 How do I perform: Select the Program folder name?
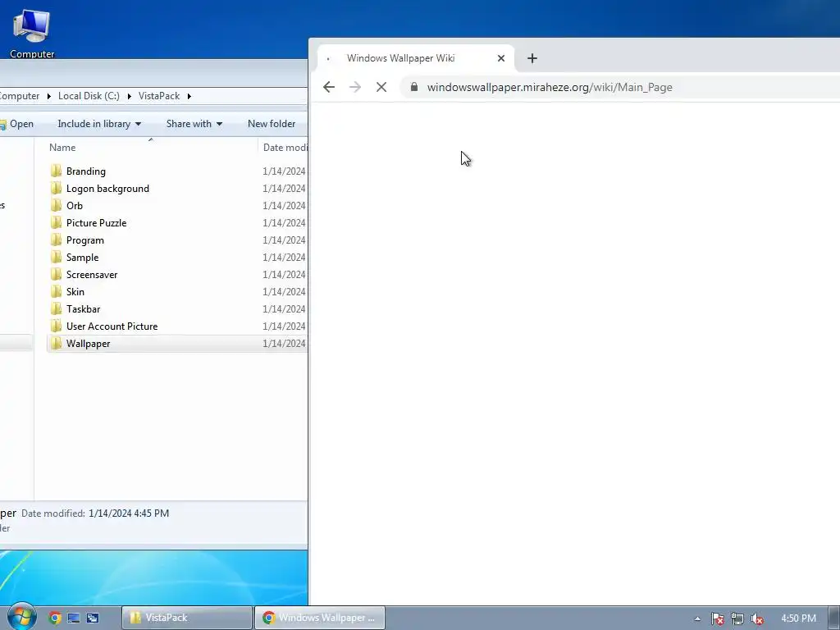pyautogui.click(x=85, y=240)
